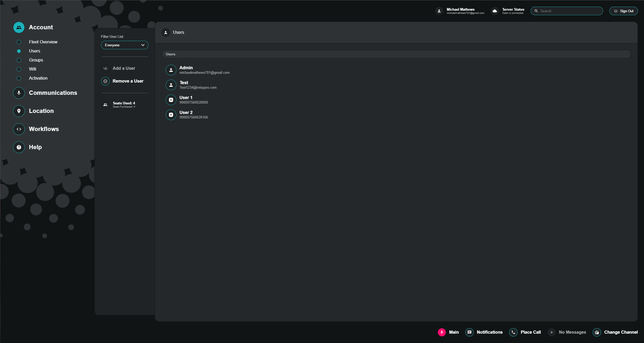Open the Help question mark icon
The height and width of the screenshot is (343, 644).
coord(19,147)
